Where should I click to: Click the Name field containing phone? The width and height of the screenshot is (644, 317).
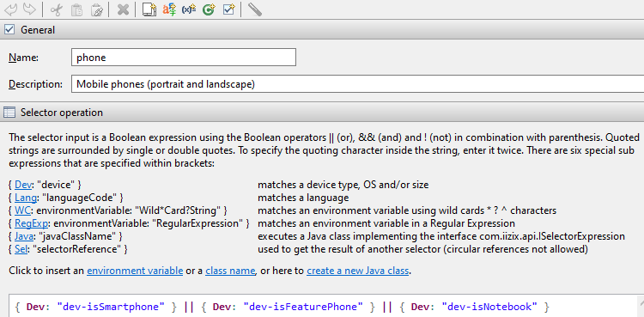tap(184, 58)
